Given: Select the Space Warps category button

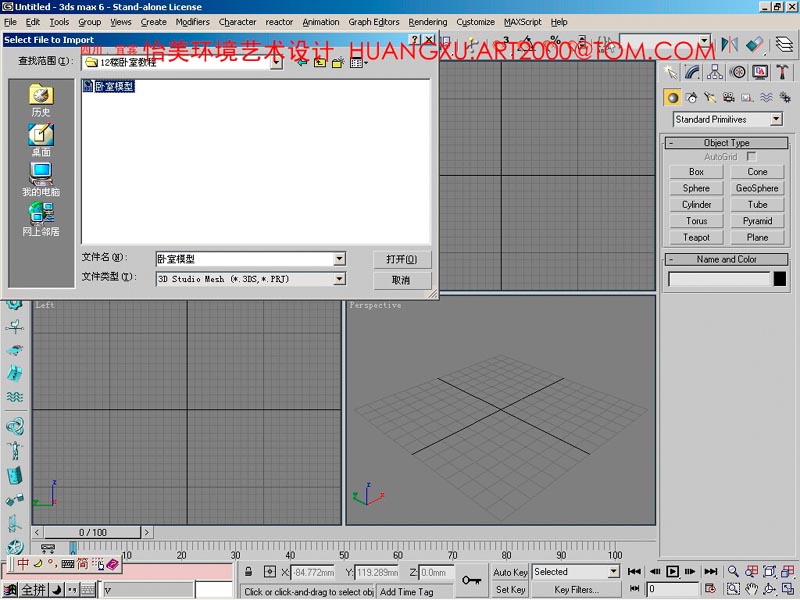Looking at the screenshot, I should click(x=766, y=97).
